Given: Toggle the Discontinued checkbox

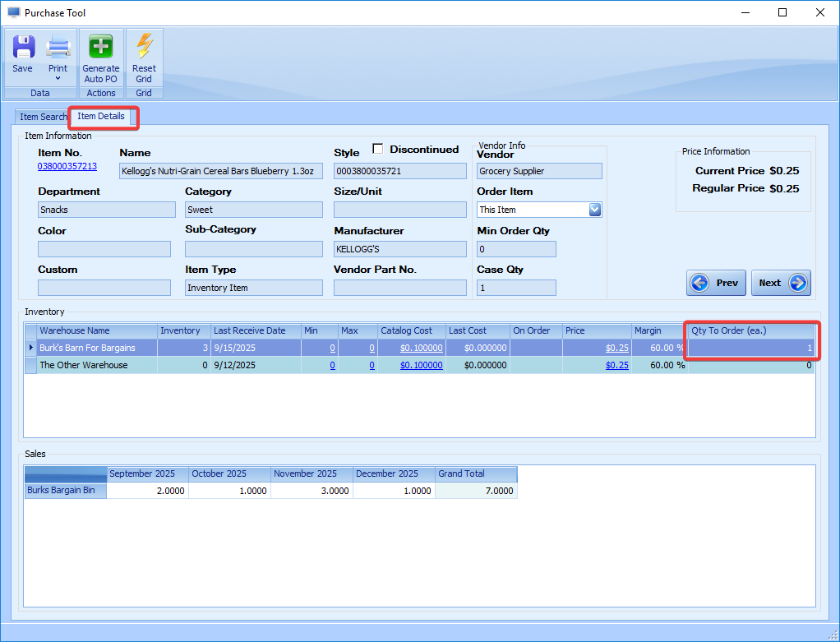Looking at the screenshot, I should pos(378,149).
